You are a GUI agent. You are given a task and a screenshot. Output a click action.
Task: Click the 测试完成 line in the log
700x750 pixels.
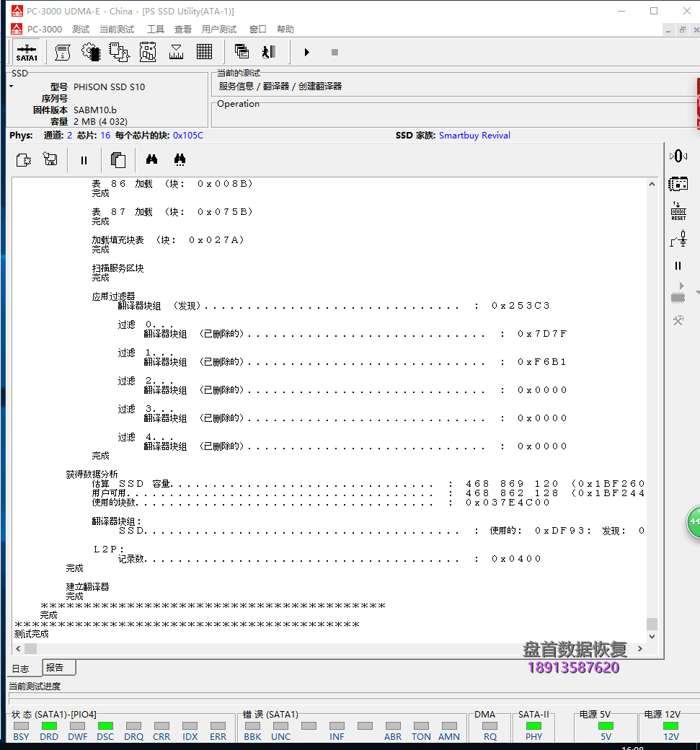coord(32,634)
